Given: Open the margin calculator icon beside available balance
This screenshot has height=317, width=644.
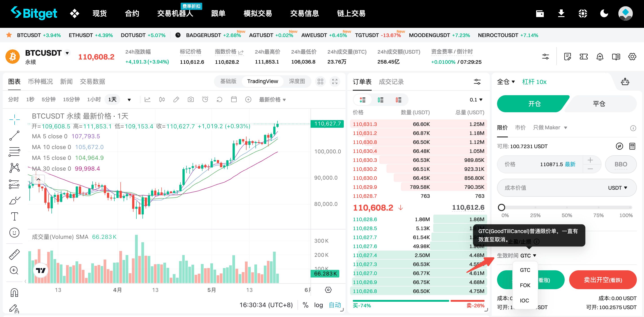Looking at the screenshot, I should [633, 146].
